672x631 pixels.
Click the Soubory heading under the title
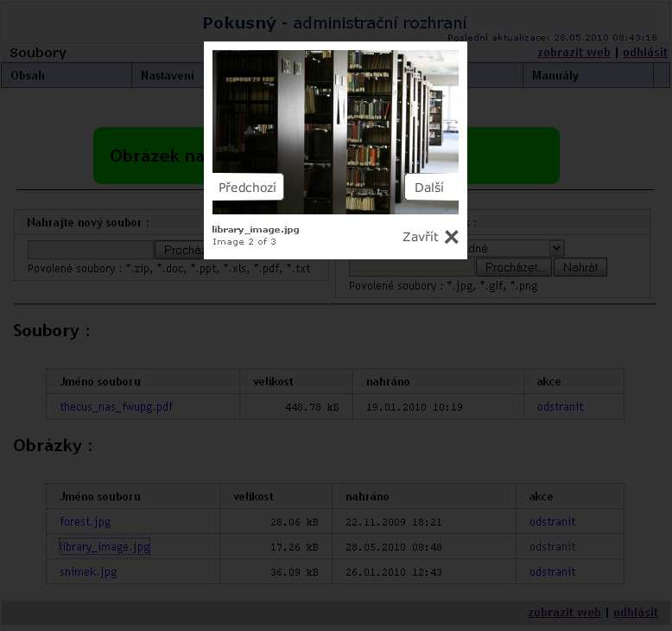point(38,53)
